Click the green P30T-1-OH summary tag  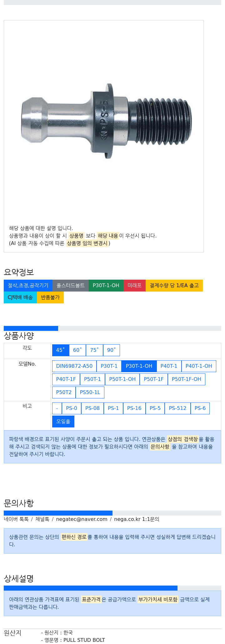106,285
